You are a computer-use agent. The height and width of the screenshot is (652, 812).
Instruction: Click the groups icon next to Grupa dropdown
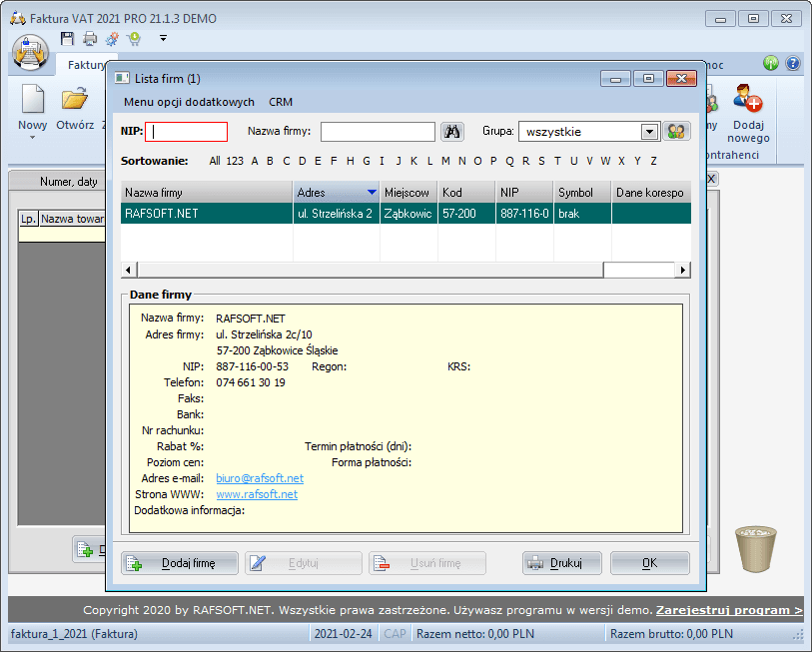pos(678,131)
